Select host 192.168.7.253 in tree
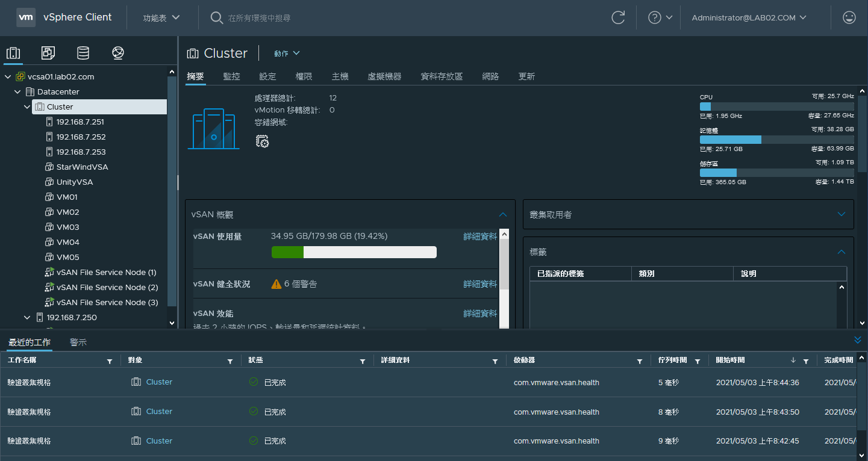 click(81, 152)
